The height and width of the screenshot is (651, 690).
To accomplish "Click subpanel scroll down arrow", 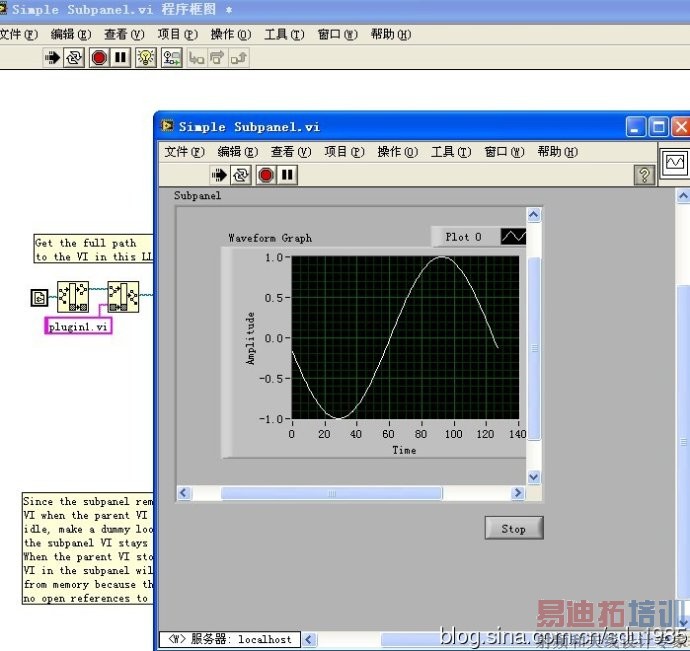I will (x=533, y=477).
